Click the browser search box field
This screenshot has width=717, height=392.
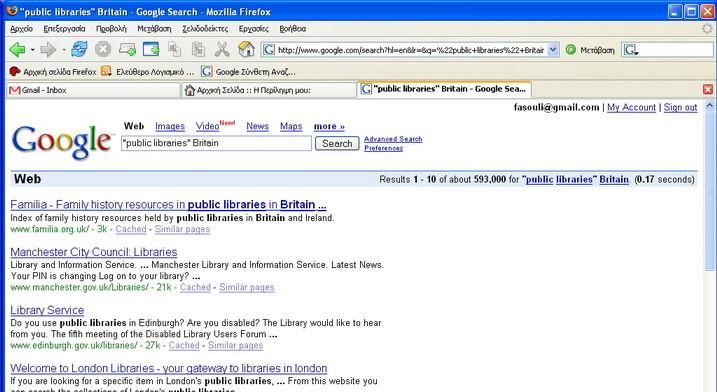pos(676,50)
